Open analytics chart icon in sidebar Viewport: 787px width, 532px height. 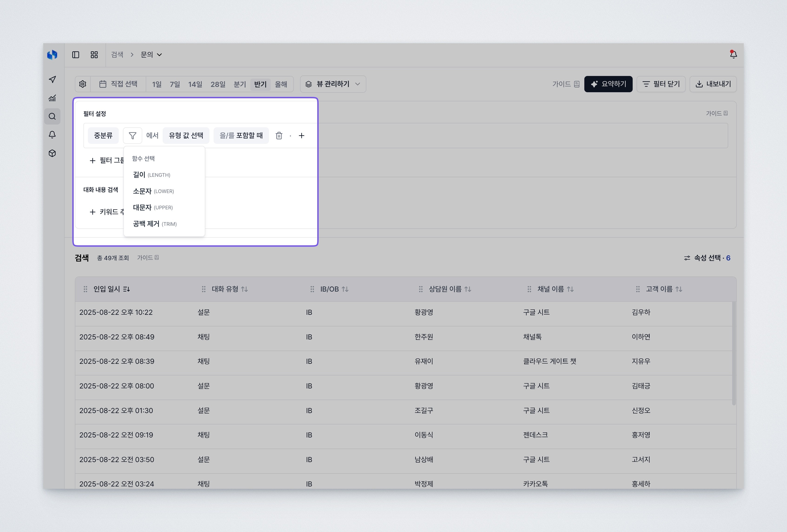coord(52,98)
